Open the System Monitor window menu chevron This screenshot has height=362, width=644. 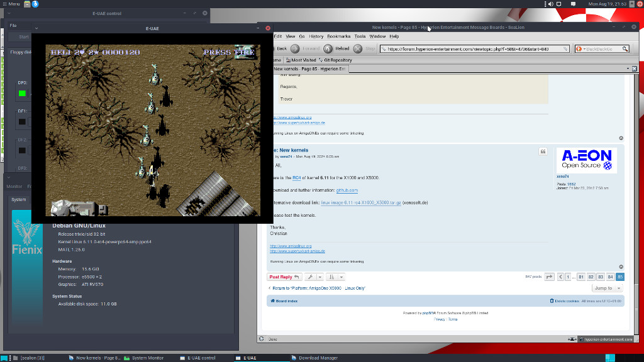pyautogui.click(x=9, y=178)
